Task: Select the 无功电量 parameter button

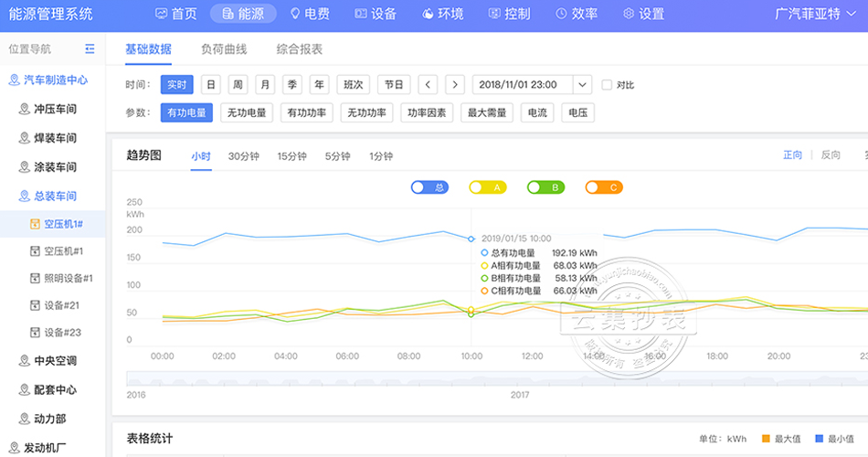Action: coord(246,113)
